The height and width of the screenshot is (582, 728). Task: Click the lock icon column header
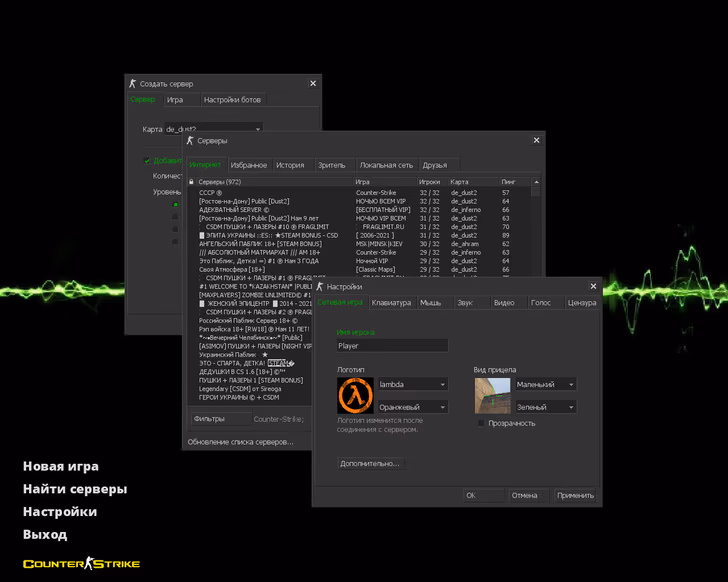tap(192, 182)
